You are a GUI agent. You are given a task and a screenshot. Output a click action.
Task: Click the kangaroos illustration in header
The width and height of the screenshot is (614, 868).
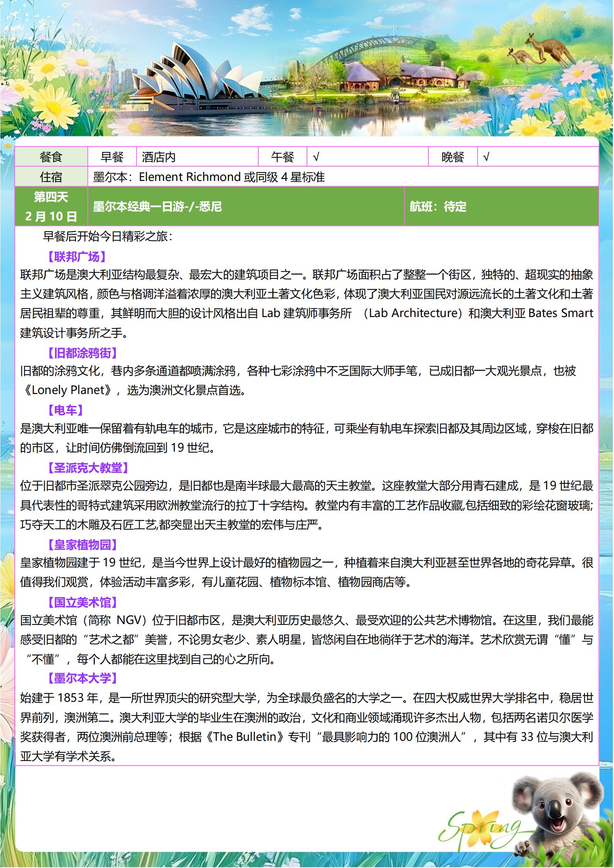[x=541, y=49]
